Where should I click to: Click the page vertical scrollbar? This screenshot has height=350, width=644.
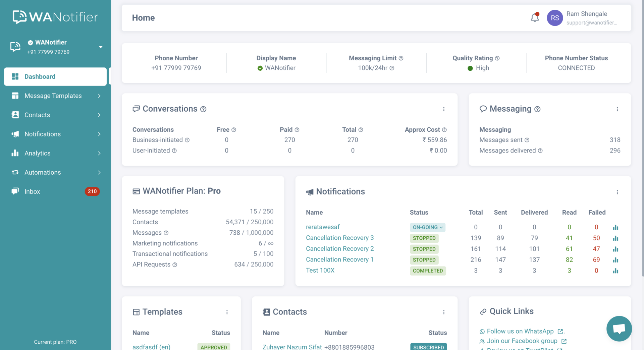[x=642, y=134]
